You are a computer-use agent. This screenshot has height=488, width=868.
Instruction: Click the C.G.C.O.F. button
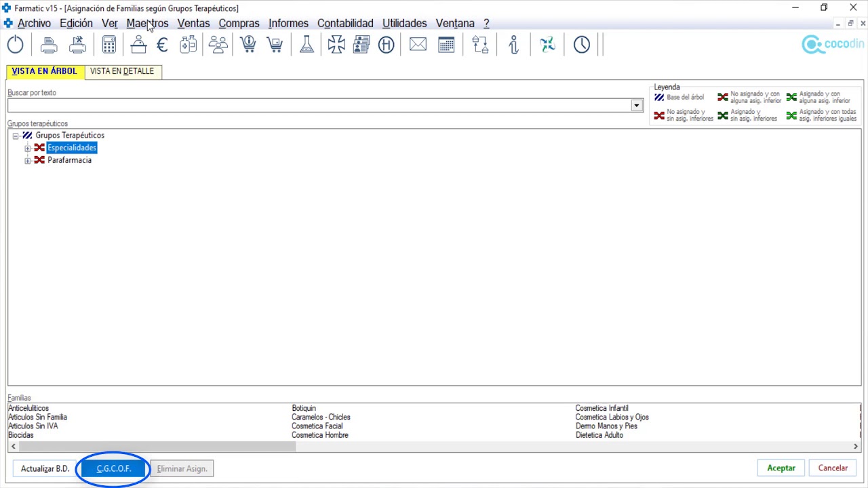click(114, 468)
